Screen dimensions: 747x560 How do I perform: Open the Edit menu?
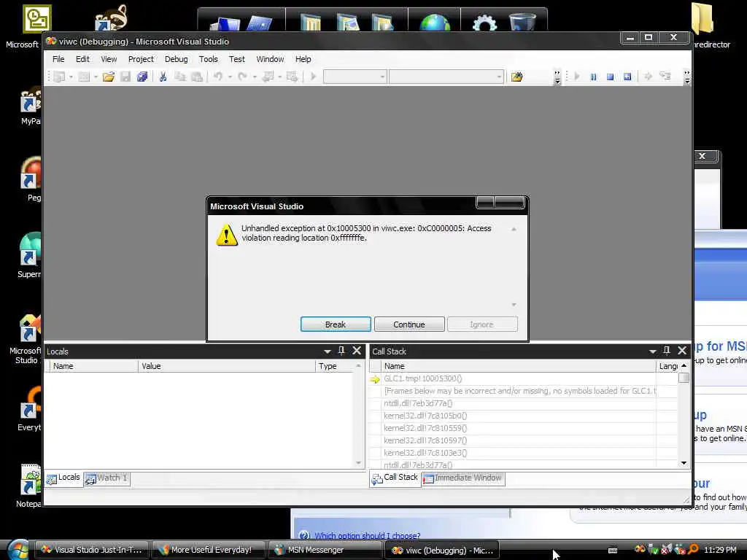click(82, 59)
